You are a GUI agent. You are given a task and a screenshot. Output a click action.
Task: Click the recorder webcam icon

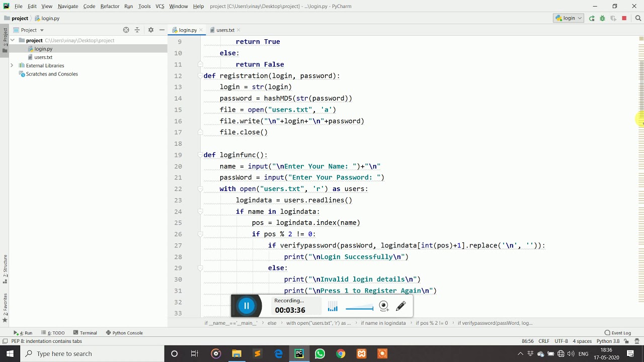point(384,306)
